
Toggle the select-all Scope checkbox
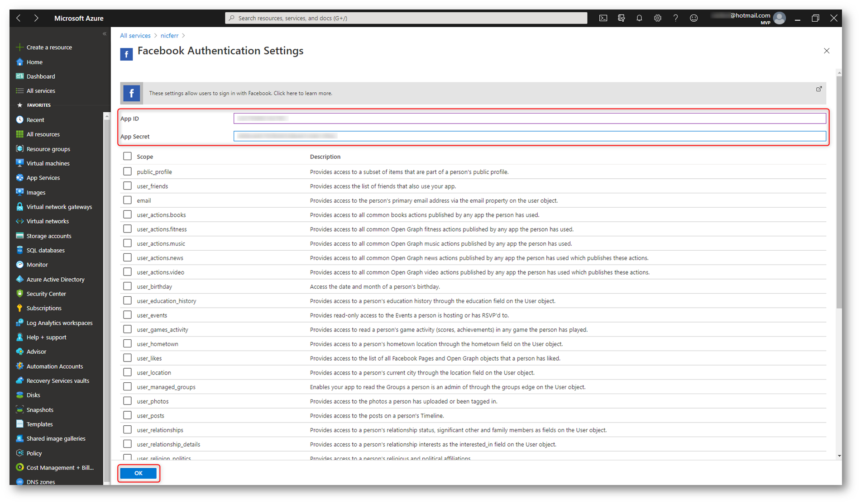coord(127,156)
